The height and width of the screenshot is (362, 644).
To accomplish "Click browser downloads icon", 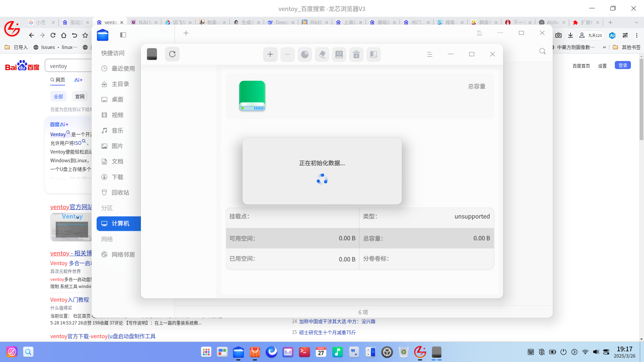I will click(x=571, y=35).
